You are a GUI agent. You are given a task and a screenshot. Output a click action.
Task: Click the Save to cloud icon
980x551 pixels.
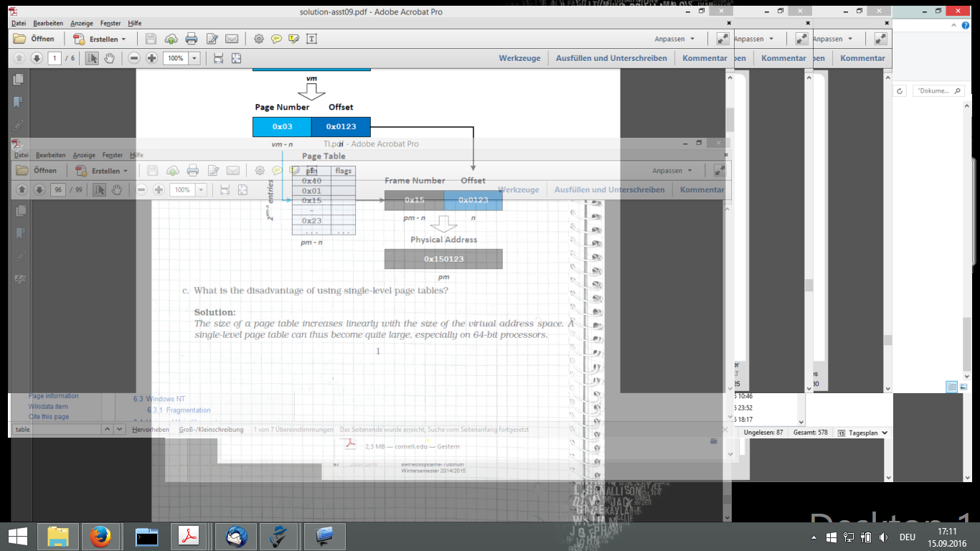tap(171, 39)
